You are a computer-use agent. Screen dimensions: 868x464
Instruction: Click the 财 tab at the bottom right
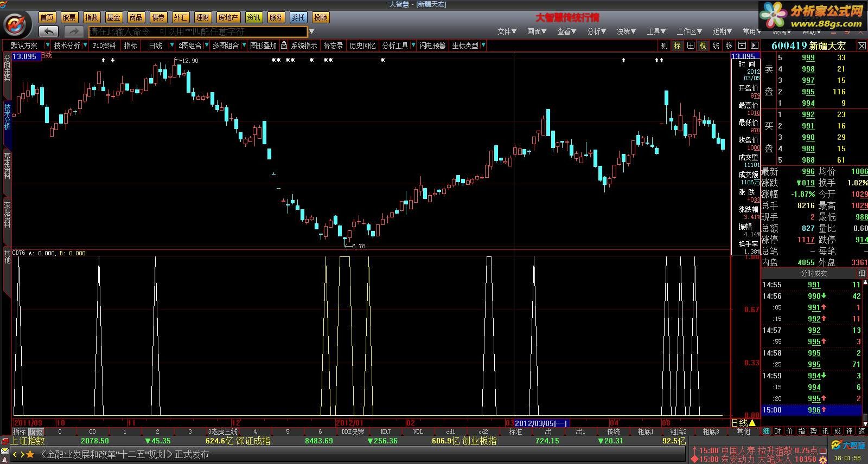[x=778, y=431]
